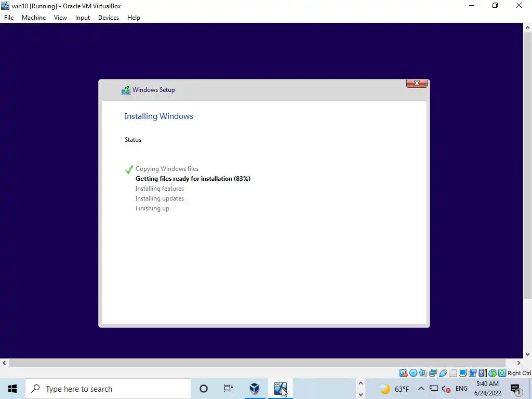Click the recording indicator icon
The image size is (532, 399).
coord(472,373)
